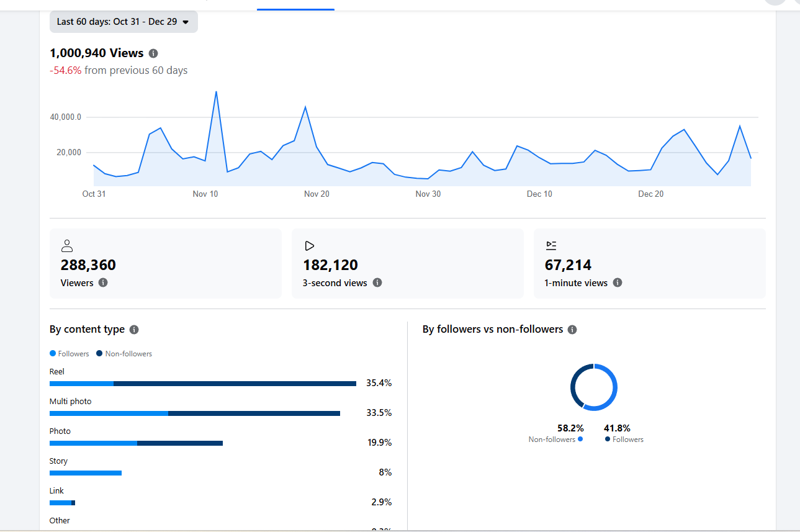The width and height of the screenshot is (800, 532).
Task: Click the Story content type bar
Action: click(x=85, y=473)
